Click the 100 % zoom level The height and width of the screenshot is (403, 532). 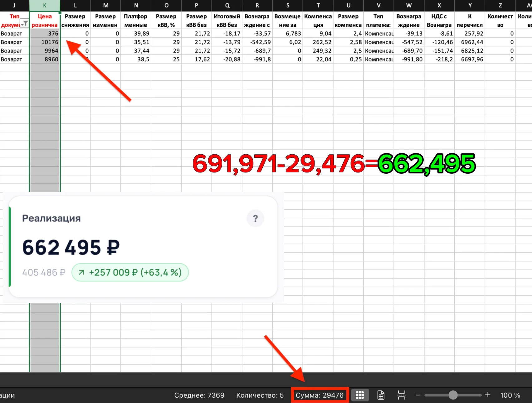[510, 395]
